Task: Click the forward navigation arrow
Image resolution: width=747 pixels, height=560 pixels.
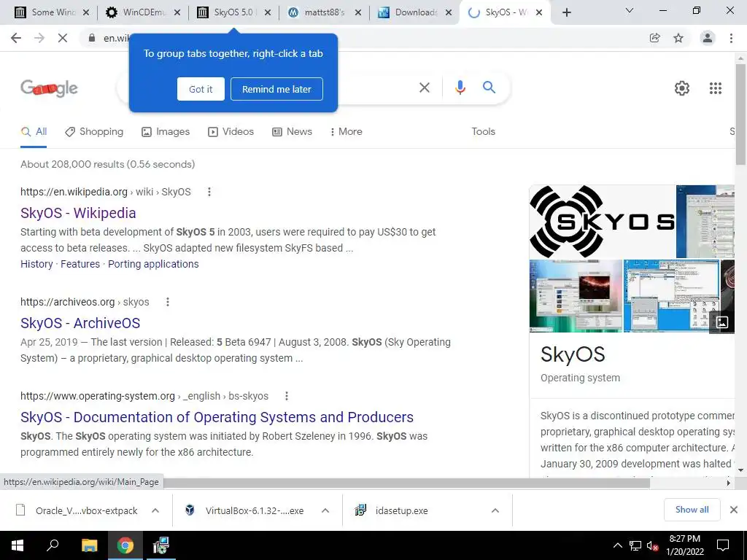Action: click(39, 38)
